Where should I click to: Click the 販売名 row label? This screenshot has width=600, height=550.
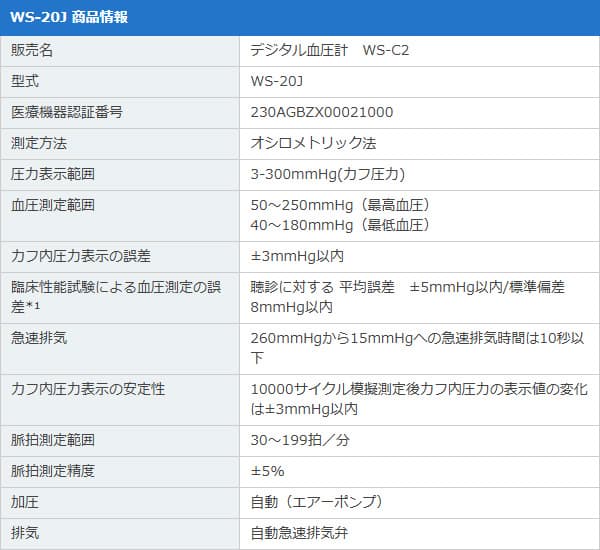[32, 50]
